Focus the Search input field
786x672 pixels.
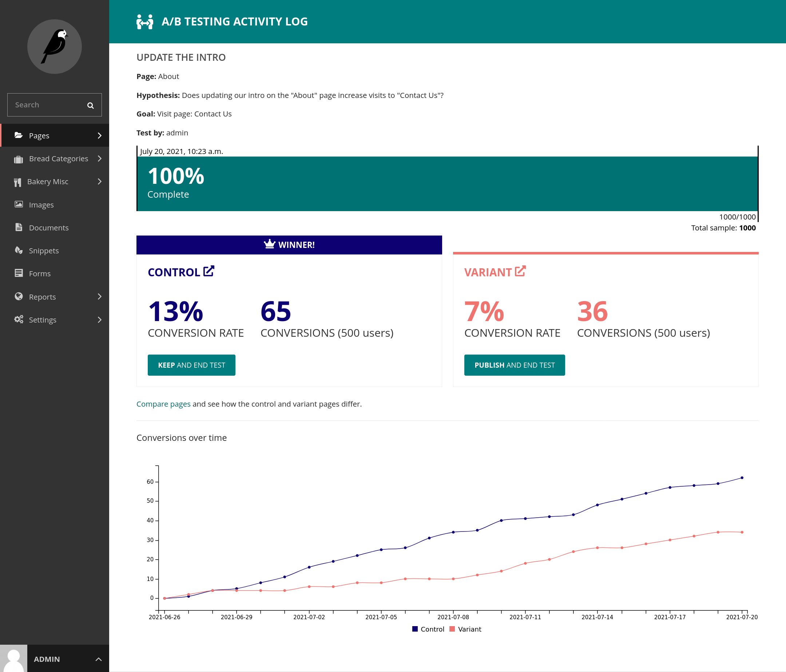pyautogui.click(x=55, y=105)
